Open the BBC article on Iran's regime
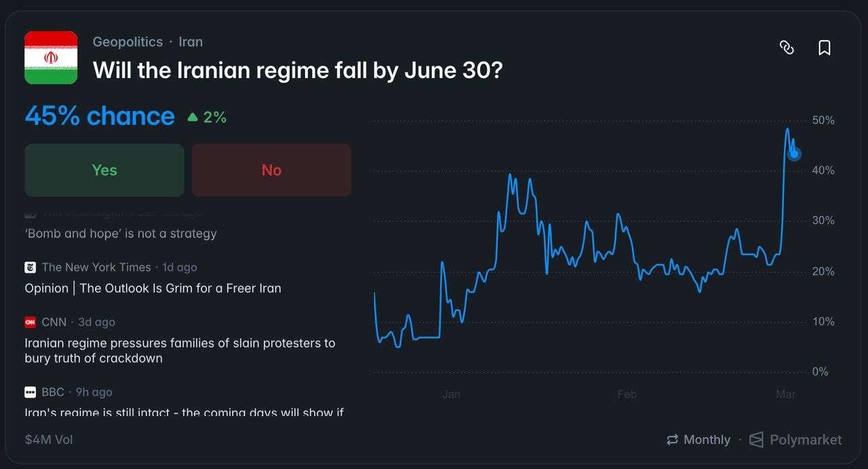 [x=184, y=411]
